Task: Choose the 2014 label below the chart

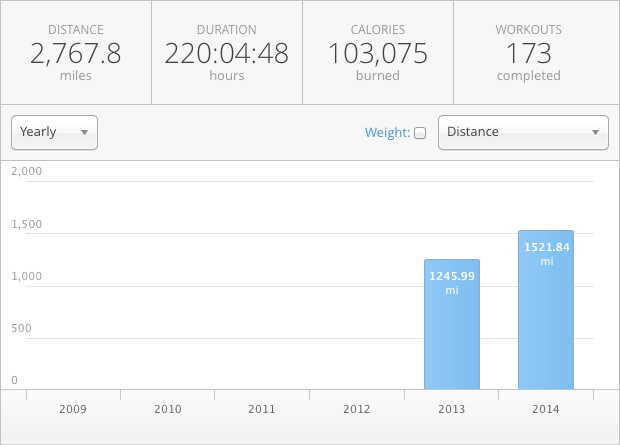Action: [546, 409]
